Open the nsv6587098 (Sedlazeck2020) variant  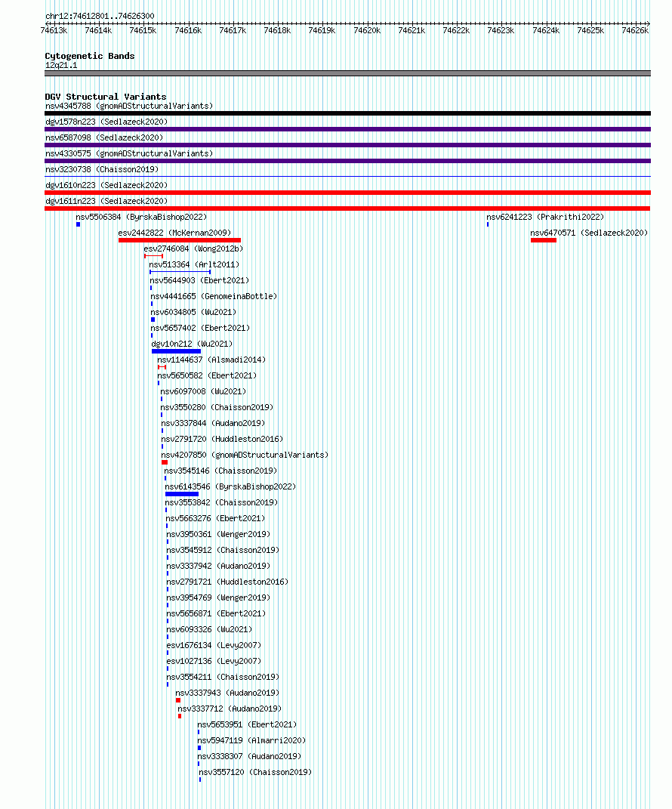click(x=104, y=137)
